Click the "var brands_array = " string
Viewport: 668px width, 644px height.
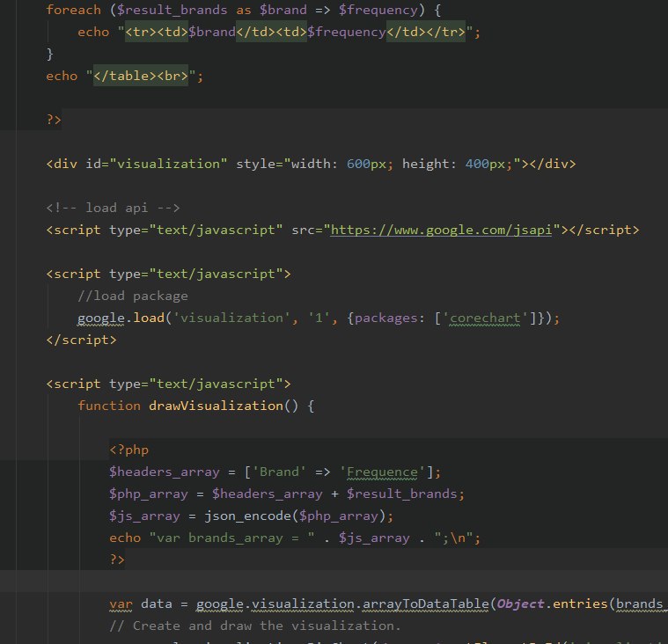[x=231, y=538]
